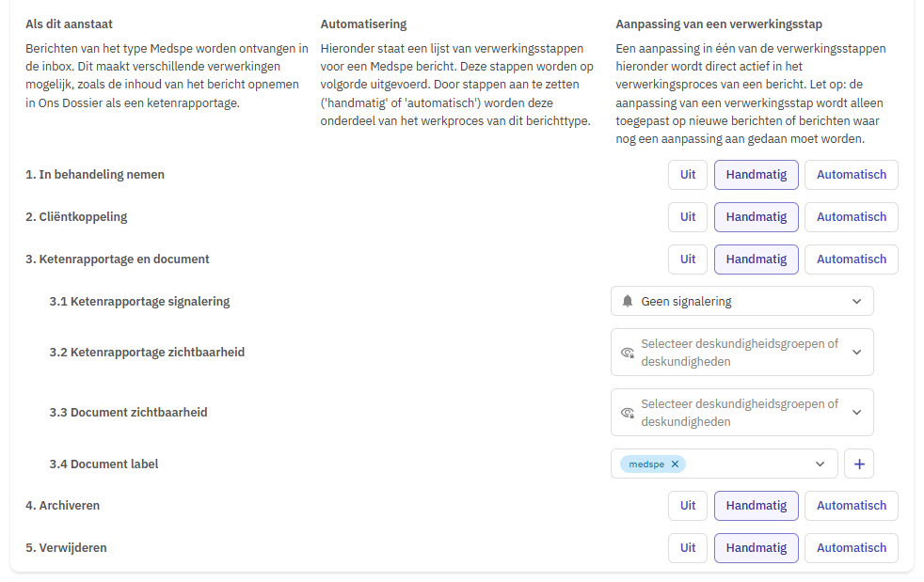This screenshot has height=582, width=924.
Task: Set Cliëntkoppeling to Automatisch
Action: tap(851, 217)
